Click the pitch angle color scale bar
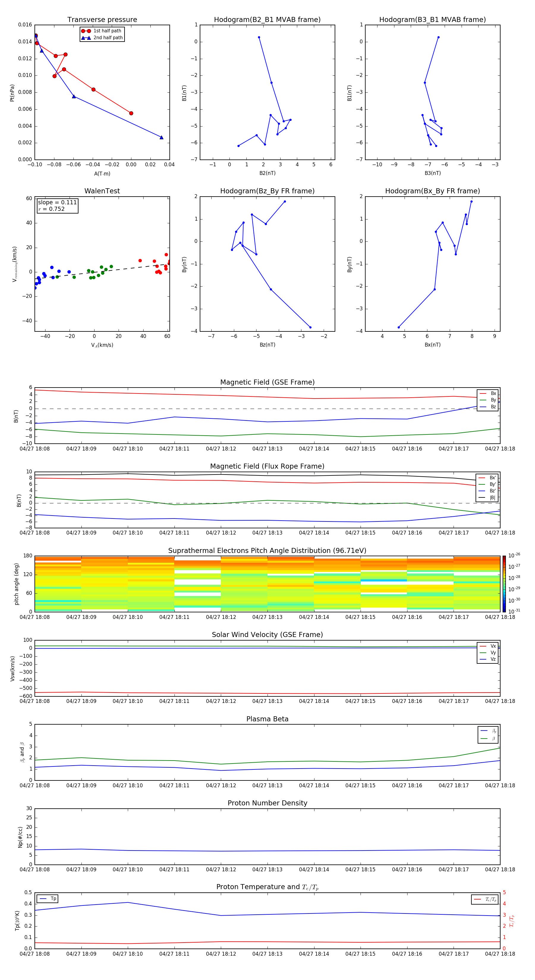This screenshot has width=535, height=980. [x=504, y=584]
